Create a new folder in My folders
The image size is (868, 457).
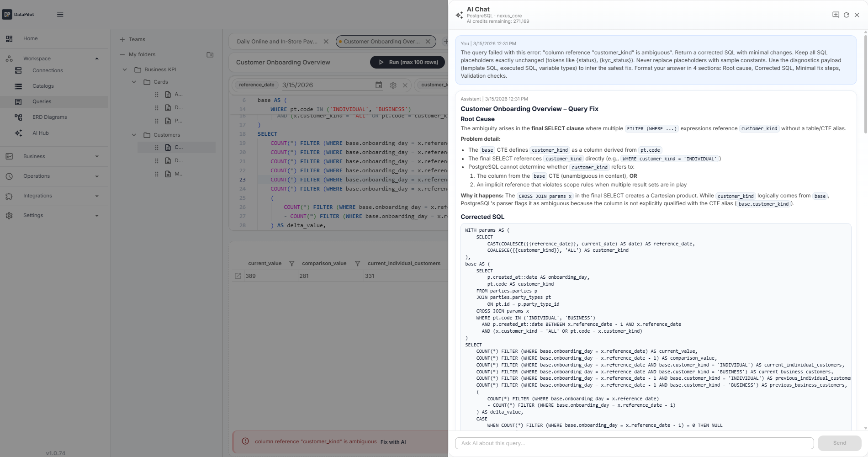click(x=210, y=54)
